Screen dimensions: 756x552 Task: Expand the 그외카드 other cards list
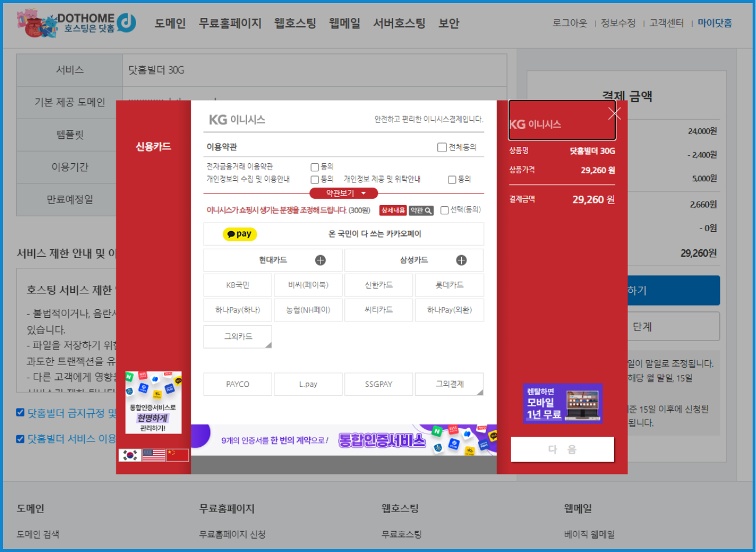tap(238, 336)
